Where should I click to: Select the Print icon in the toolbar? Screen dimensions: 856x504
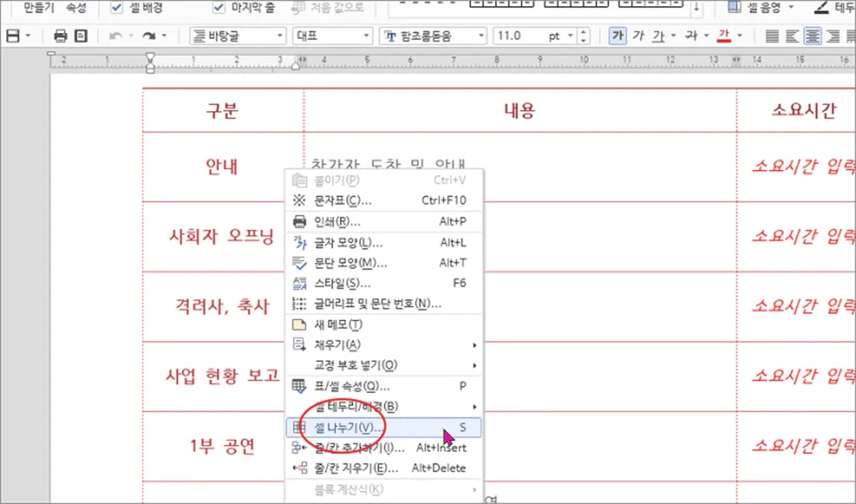60,36
